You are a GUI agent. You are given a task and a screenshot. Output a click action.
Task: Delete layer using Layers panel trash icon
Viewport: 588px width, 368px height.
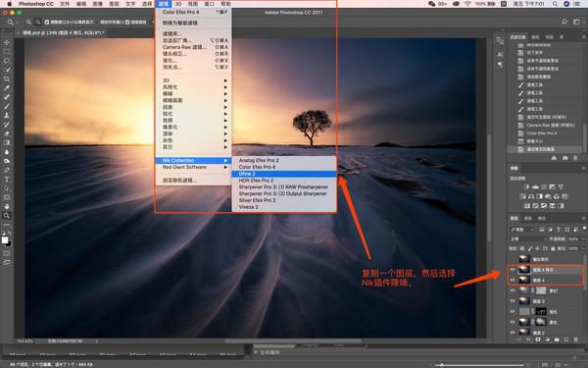pos(575,340)
